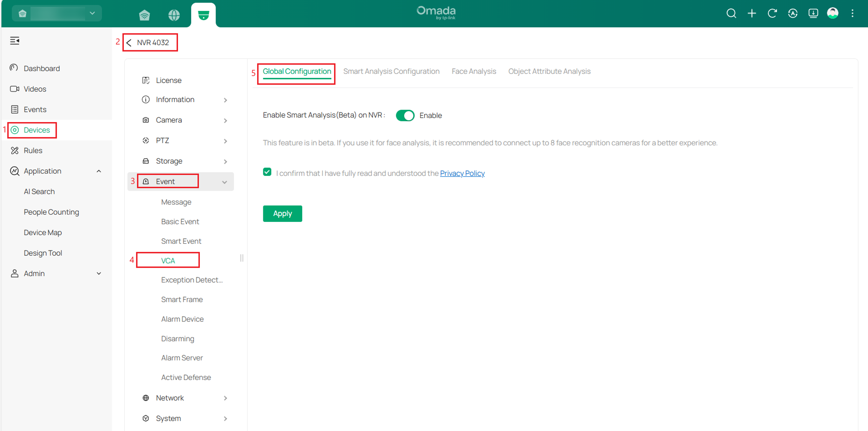Viewport: 868px width, 431px height.
Task: Open the search icon in top bar
Action: pyautogui.click(x=731, y=13)
